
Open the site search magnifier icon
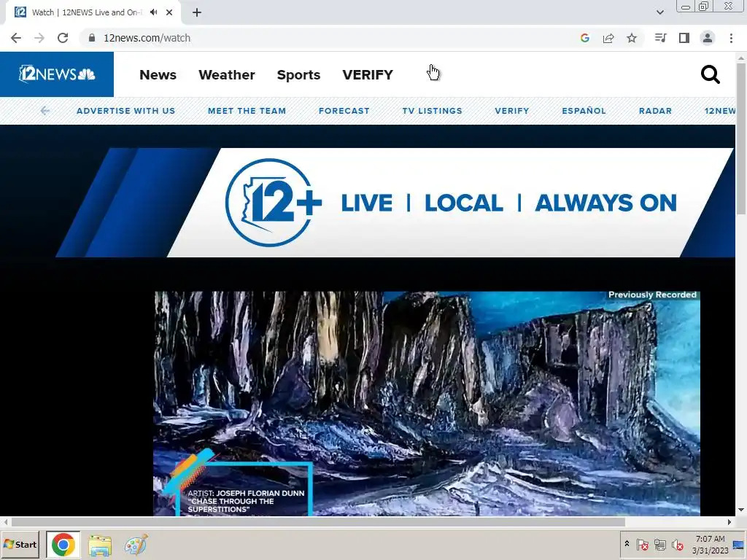pyautogui.click(x=710, y=75)
